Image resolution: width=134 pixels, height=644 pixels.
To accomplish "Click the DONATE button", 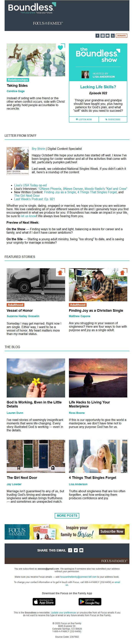I will click(122, 36).
